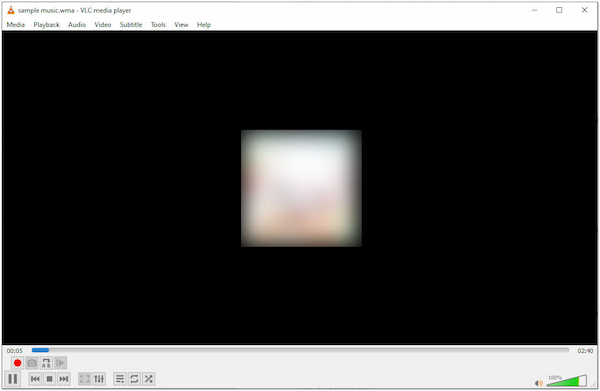Toggle the playlist view

[x=120, y=379]
